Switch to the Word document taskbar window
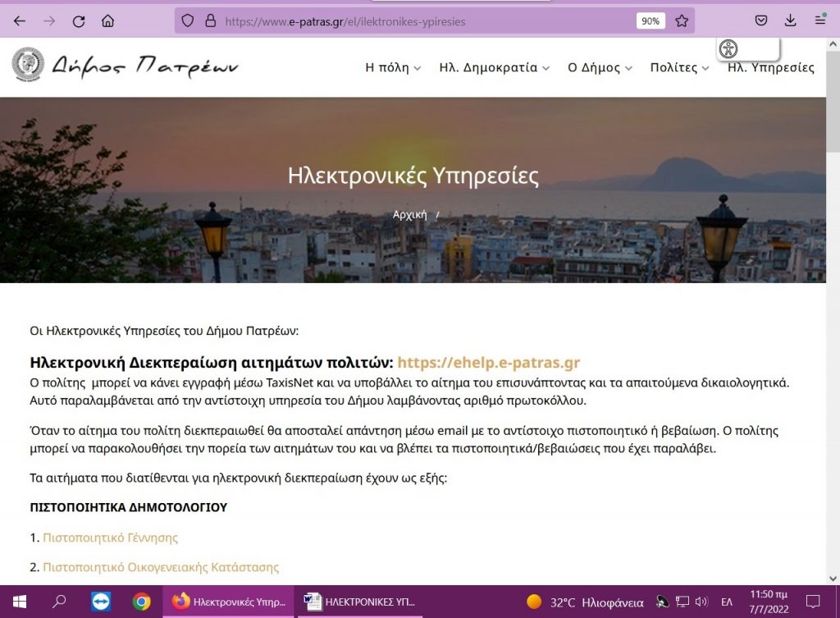 362,602
